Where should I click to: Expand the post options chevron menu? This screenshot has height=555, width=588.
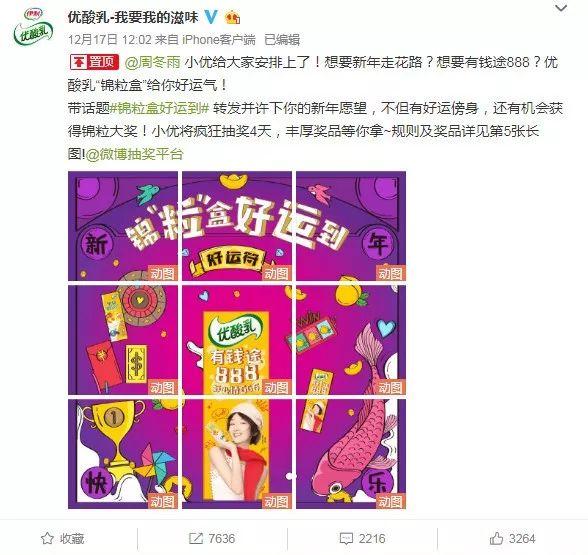[561, 8]
